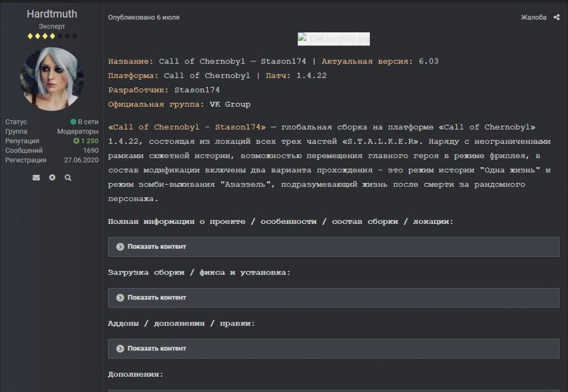Click the Модераторы group label
Image resolution: width=568 pixels, height=392 pixels.
point(78,131)
